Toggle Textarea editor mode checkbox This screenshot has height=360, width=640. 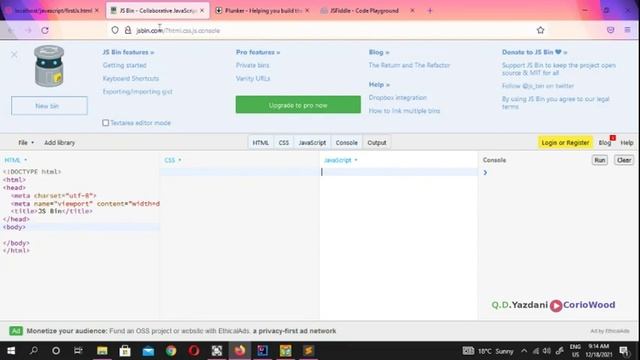[x=106, y=122]
